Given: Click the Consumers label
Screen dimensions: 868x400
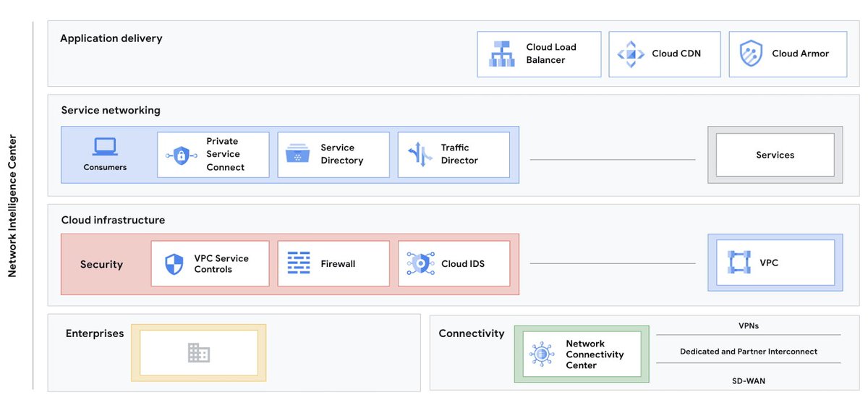Looking at the screenshot, I should [x=105, y=167].
